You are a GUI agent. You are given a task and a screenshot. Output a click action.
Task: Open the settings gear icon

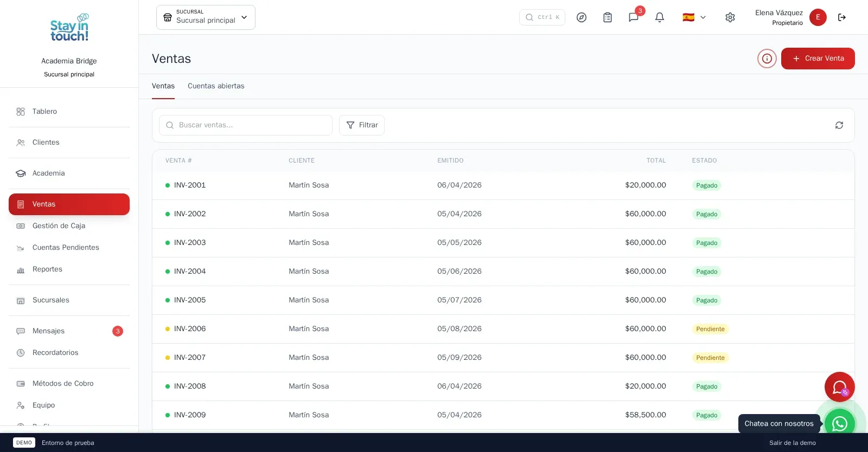[x=730, y=17]
